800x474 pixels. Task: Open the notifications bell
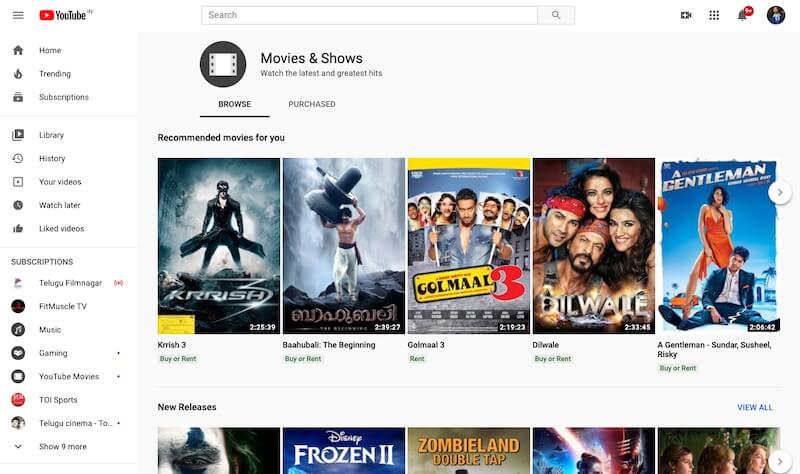[742, 15]
